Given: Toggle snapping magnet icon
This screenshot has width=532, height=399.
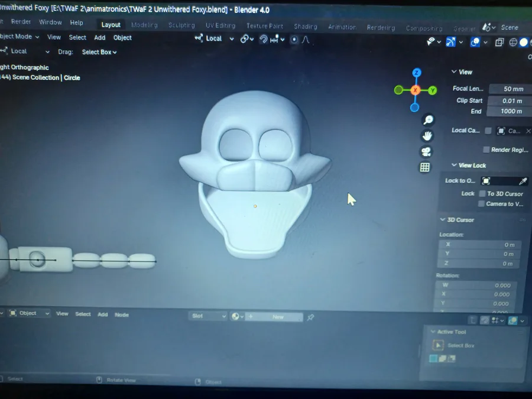Looking at the screenshot, I should pos(263,40).
